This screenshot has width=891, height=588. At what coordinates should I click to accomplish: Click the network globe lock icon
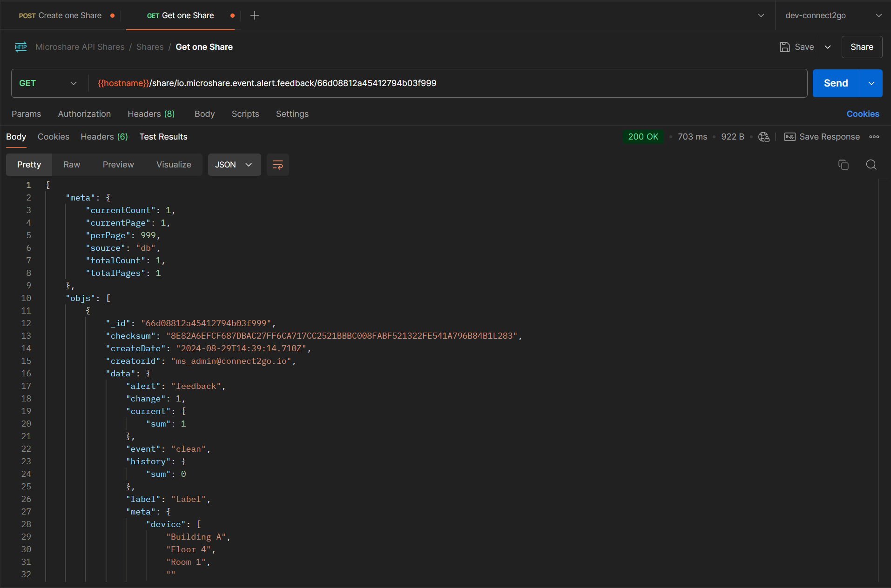(764, 137)
